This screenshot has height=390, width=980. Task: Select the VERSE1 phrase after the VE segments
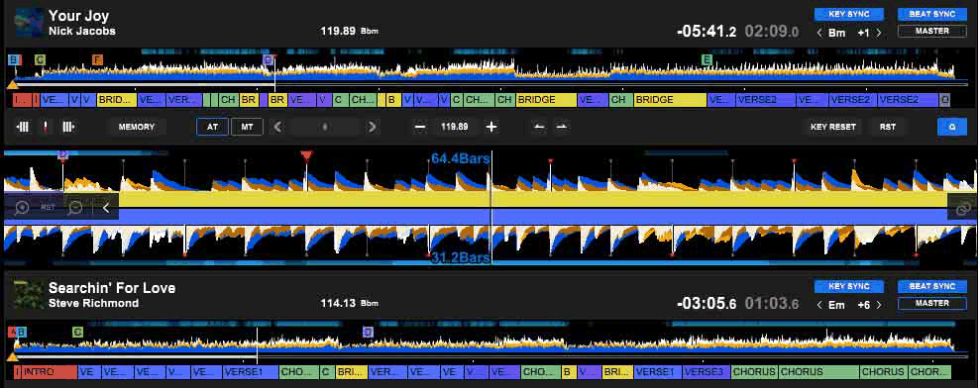[251, 372]
